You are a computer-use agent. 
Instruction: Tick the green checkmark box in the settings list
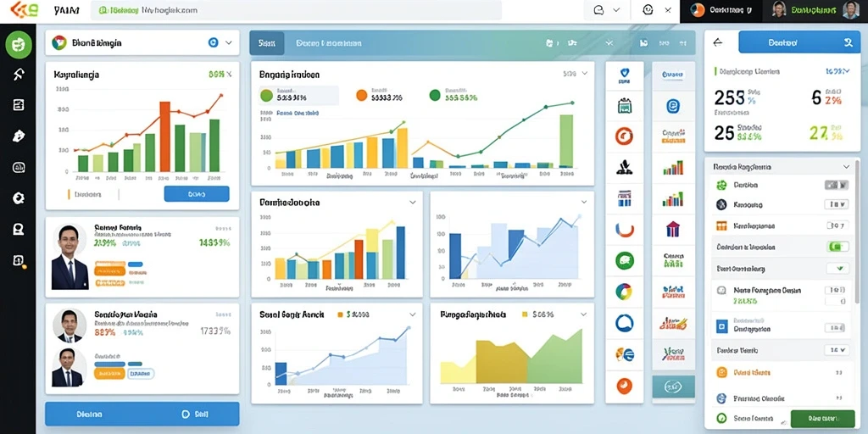837,269
